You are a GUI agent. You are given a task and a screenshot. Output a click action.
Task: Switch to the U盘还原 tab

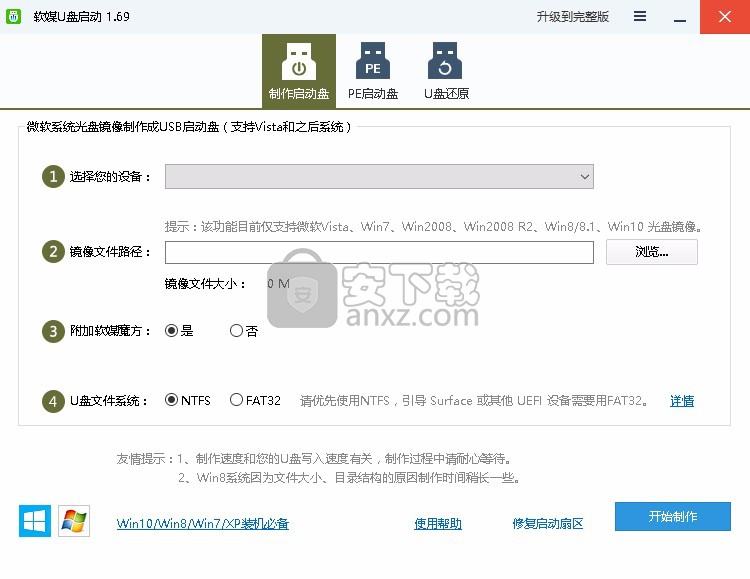pyautogui.click(x=446, y=71)
